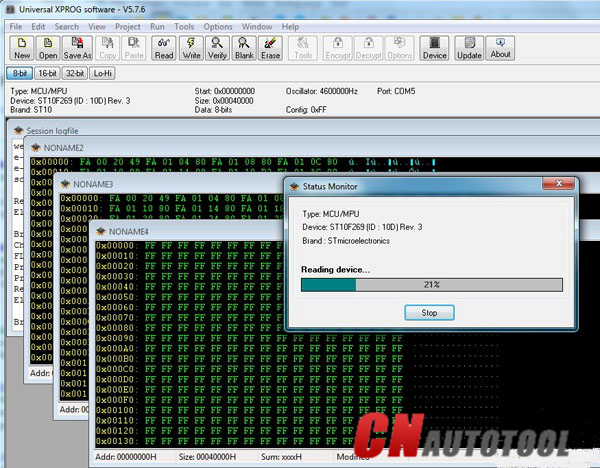Click the NONAME4 window title icon
The width and height of the screenshot is (600, 468).
(101, 232)
